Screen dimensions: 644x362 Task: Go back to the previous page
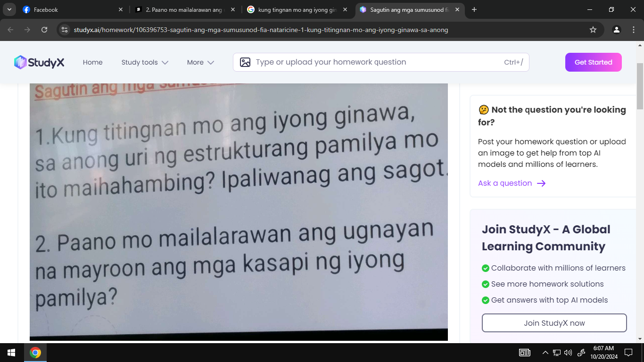point(11,30)
